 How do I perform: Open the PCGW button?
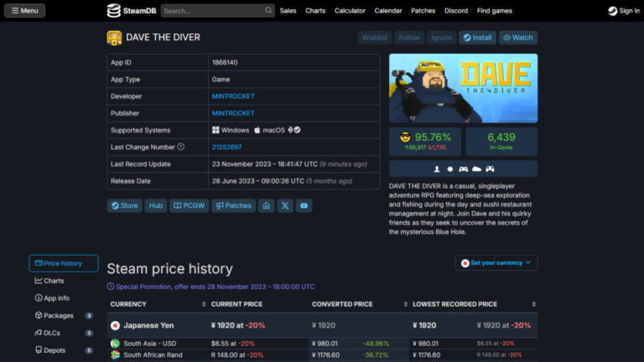(x=189, y=205)
